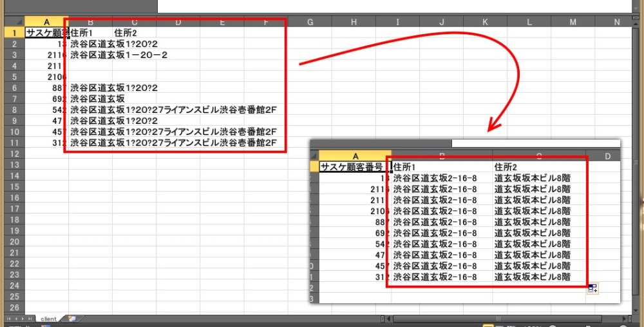This screenshot has width=644, height=327.
Task: Select column A header in inset sheet
Action: (x=355, y=156)
